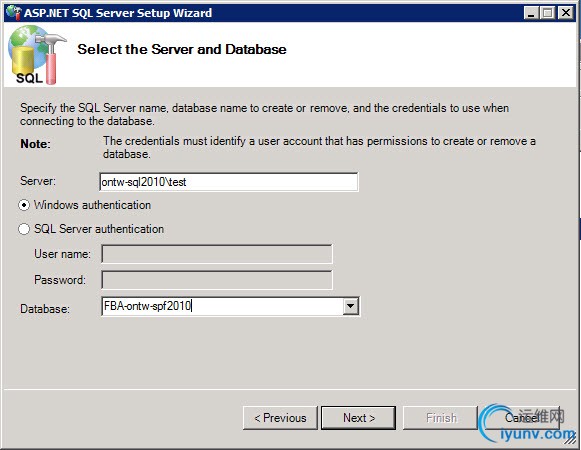Click the SQL database hammer wizard icon
The image size is (581, 450).
click(36, 55)
